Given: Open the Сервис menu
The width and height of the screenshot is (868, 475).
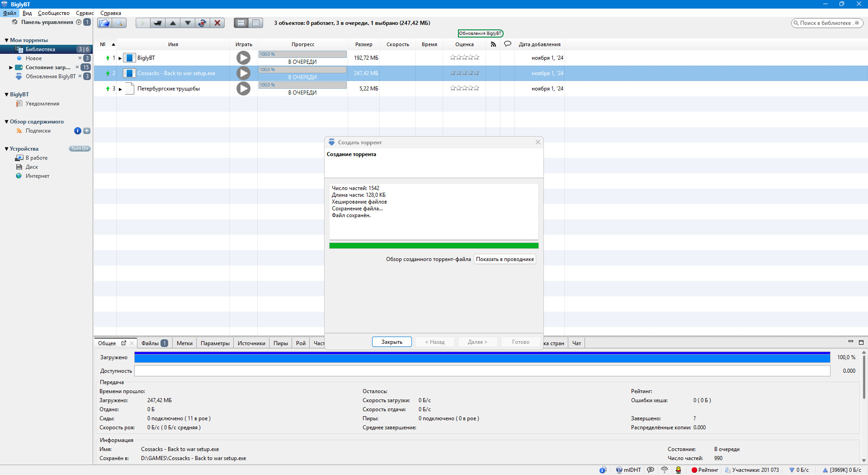Looking at the screenshot, I should (x=85, y=13).
